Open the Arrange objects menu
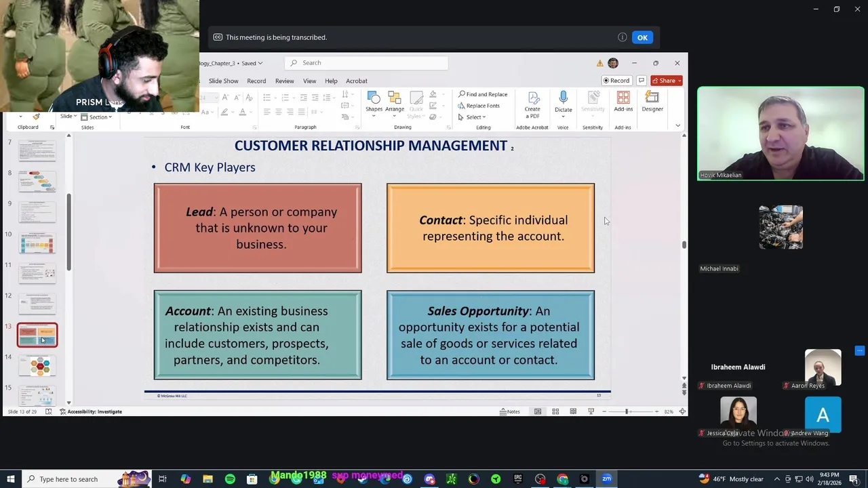Screen dimensions: 868x488 [395, 103]
